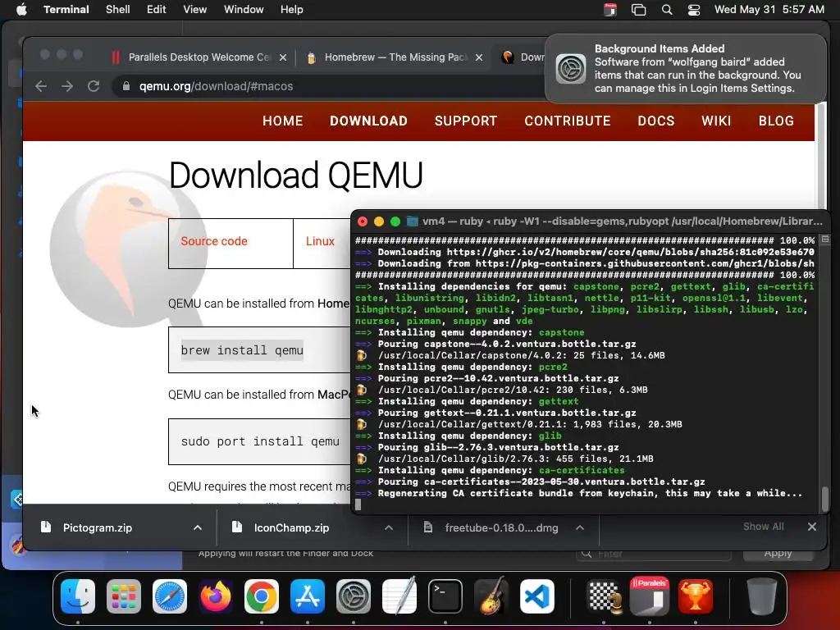Open the trophy app icon in Dock

(x=696, y=596)
